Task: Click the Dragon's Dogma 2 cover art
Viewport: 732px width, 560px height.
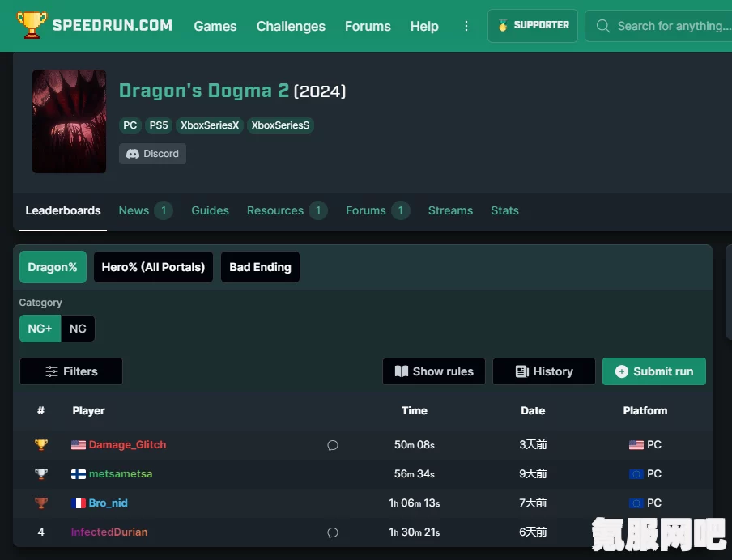Action: (x=69, y=121)
